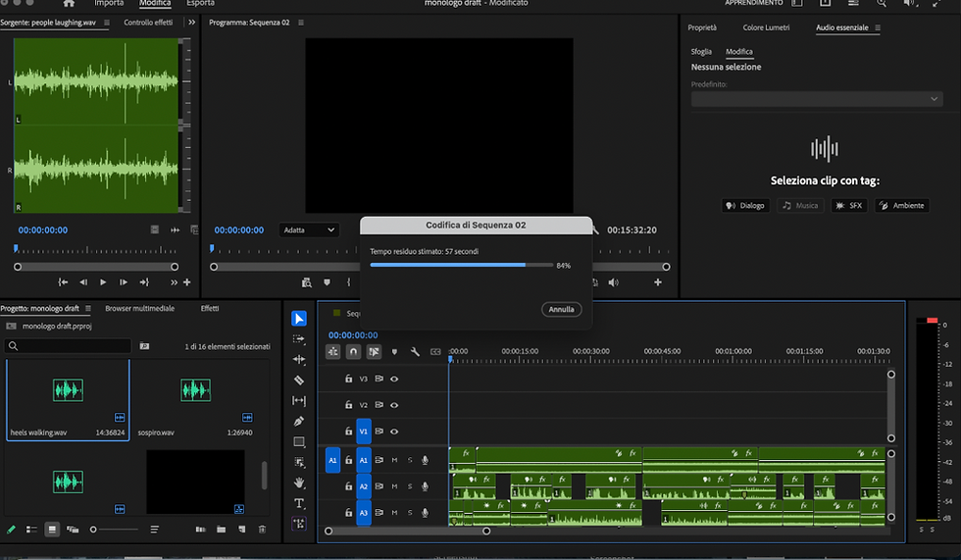Select the Track Select Forward tool
961x560 pixels.
click(x=299, y=338)
